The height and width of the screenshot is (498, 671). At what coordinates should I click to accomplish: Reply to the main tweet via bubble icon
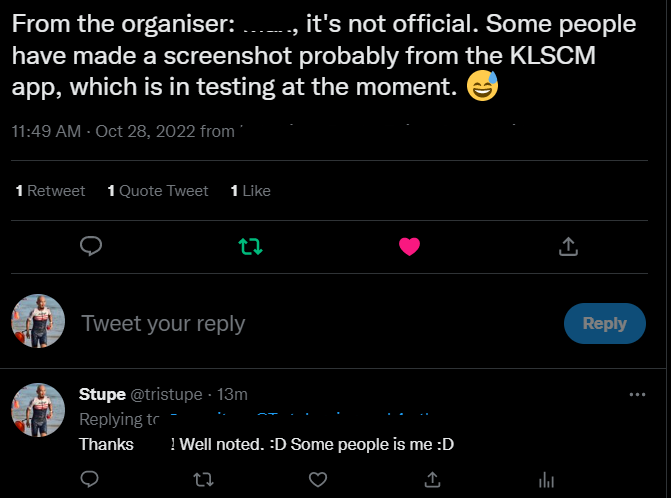(91, 246)
